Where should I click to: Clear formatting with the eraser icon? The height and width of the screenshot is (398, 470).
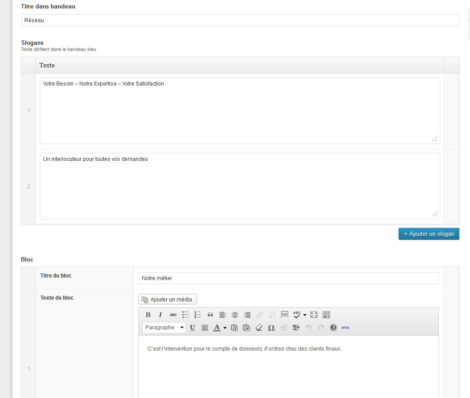tap(259, 328)
